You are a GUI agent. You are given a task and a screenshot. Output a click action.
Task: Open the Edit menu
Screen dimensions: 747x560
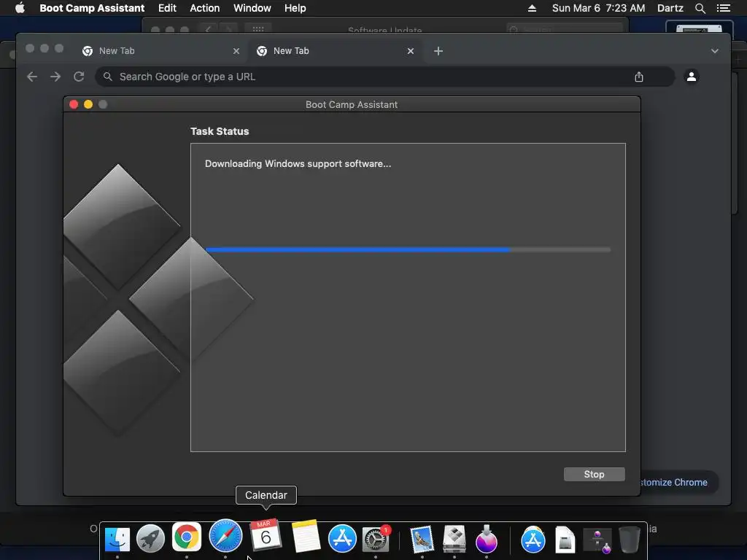167,8
